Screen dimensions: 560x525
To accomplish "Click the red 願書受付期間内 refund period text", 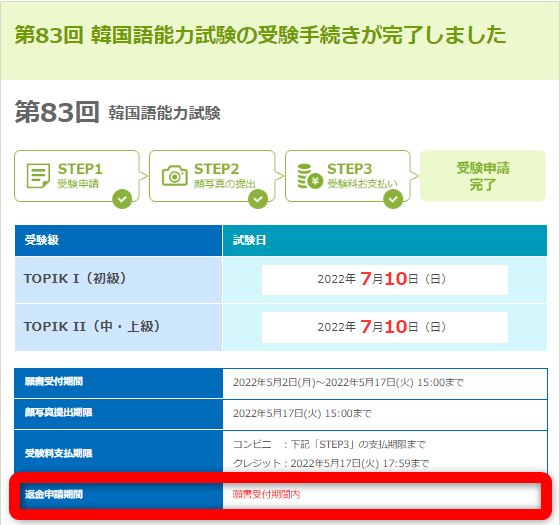I will pos(266,495).
